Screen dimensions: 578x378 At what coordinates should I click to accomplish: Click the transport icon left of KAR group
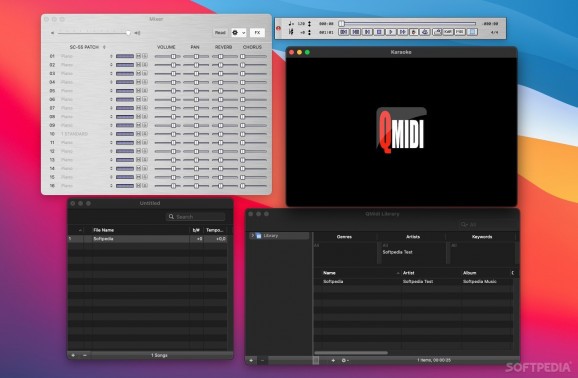pos(425,32)
